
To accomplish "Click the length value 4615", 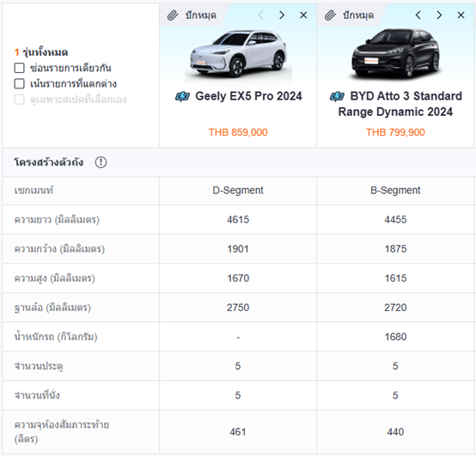I will (238, 219).
